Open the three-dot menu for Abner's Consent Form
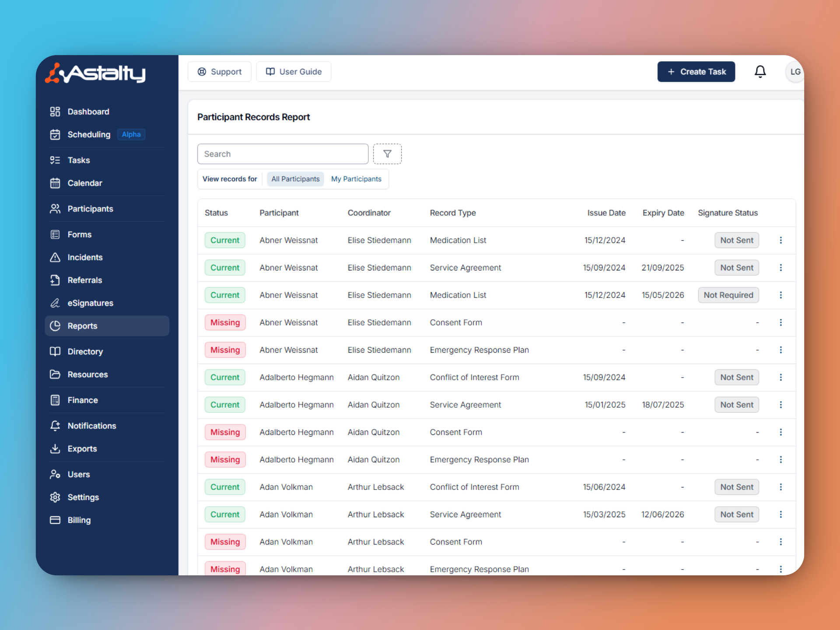The height and width of the screenshot is (630, 840). 780,322
